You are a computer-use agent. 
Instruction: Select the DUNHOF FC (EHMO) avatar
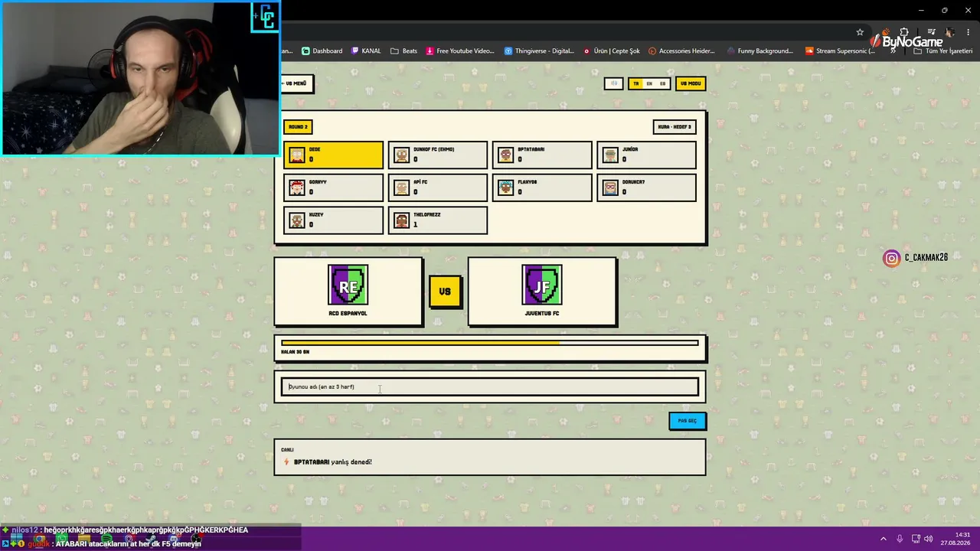[x=401, y=155]
